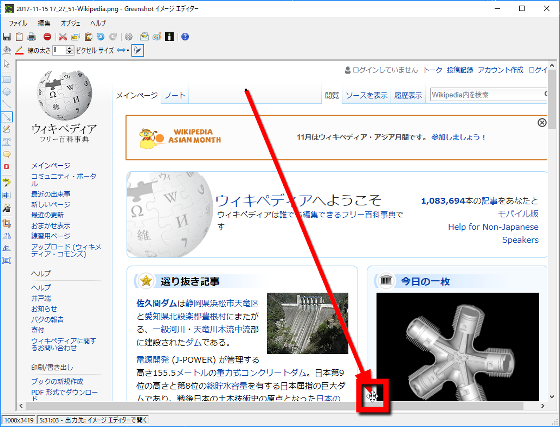Copy image to clipboard using clipboard icon
560x427 pixels.
19,36
